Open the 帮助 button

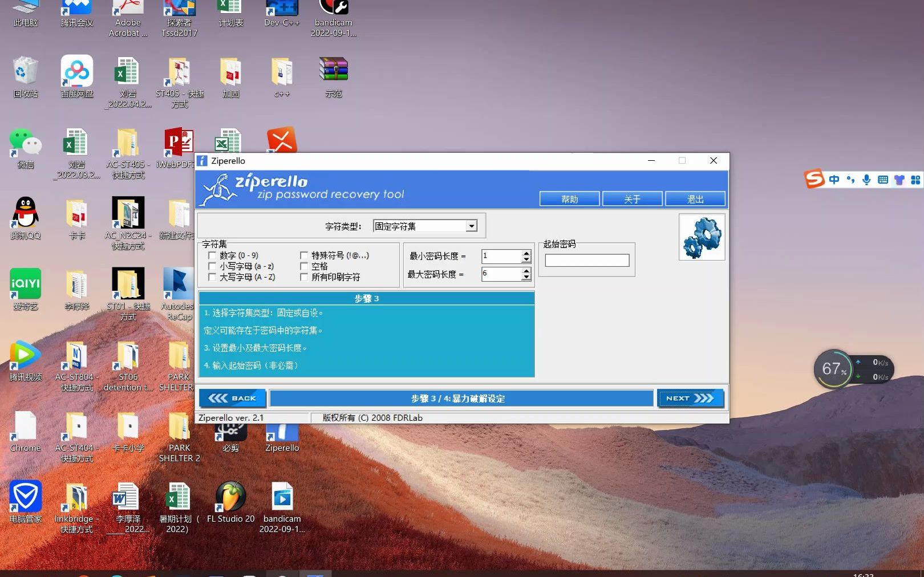pyautogui.click(x=569, y=199)
